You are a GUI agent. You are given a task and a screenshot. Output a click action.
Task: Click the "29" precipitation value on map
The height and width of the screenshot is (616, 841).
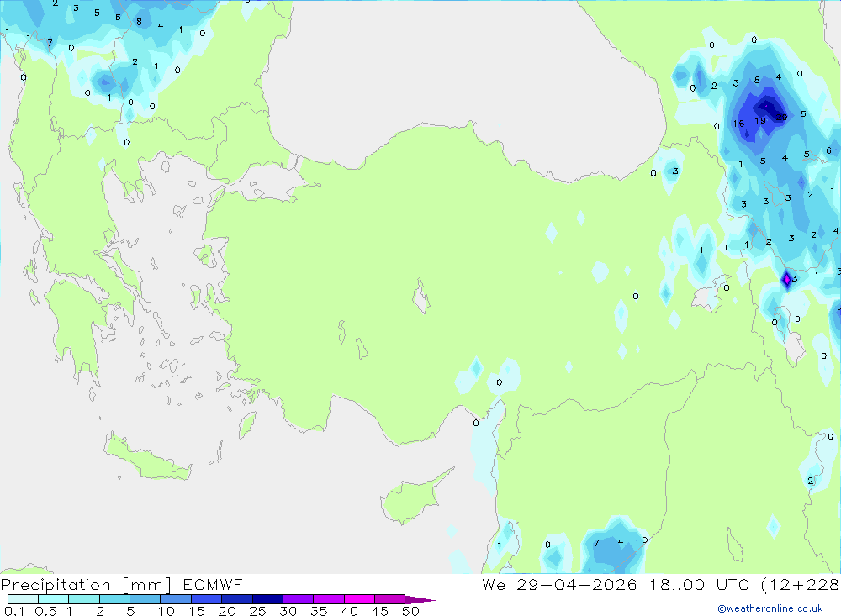click(x=781, y=118)
